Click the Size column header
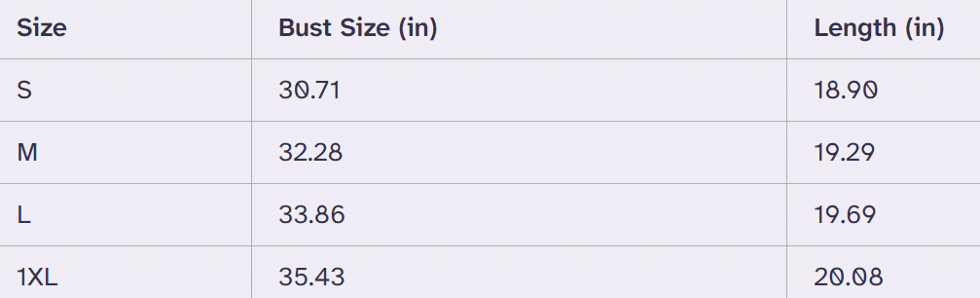 (42, 28)
